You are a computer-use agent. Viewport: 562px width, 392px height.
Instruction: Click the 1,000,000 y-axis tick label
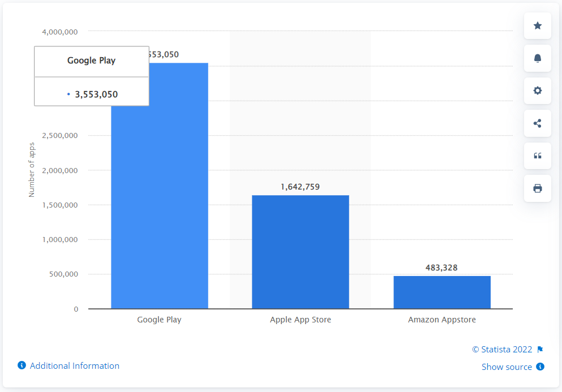pos(60,239)
